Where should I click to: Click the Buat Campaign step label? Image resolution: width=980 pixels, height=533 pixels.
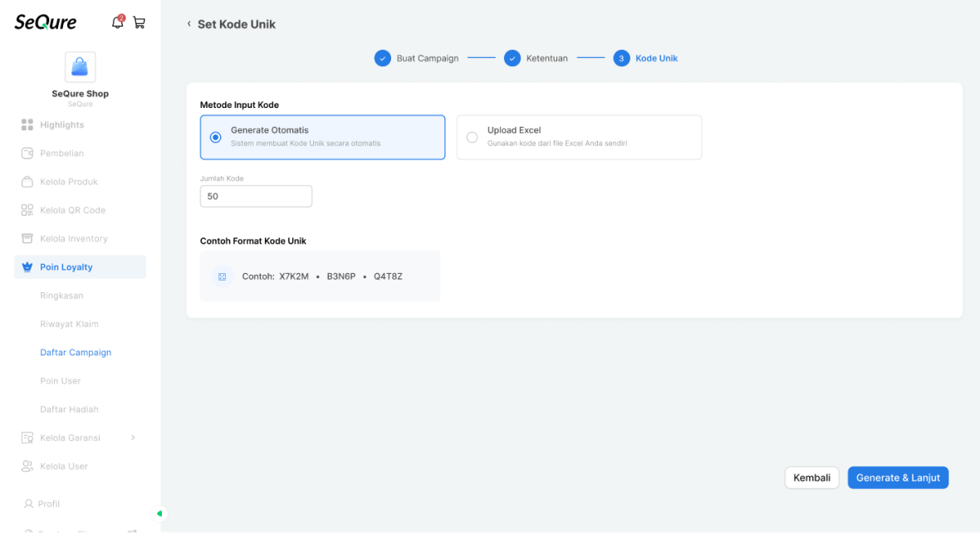tap(428, 58)
